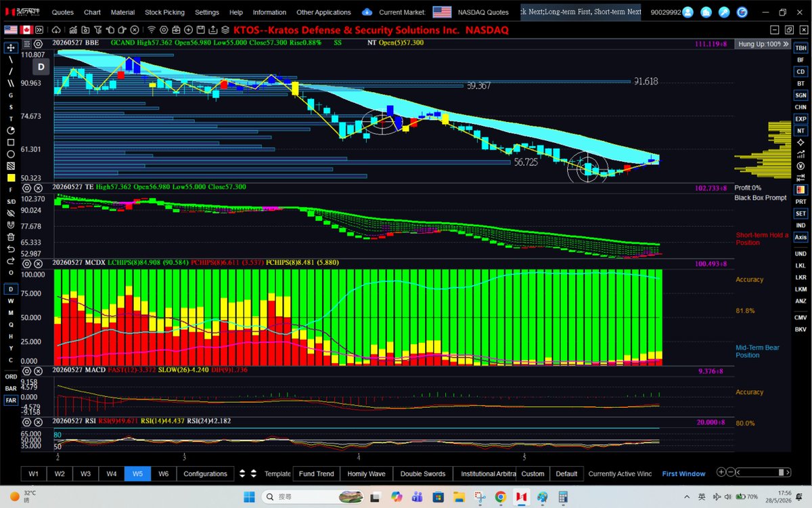Click the blue key icon at top right

pyautogui.click(x=724, y=12)
